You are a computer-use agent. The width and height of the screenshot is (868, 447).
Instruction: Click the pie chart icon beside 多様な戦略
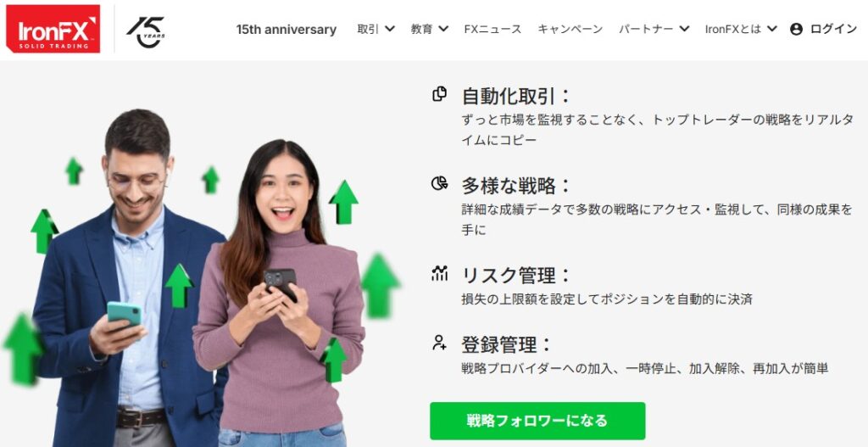pyautogui.click(x=440, y=183)
